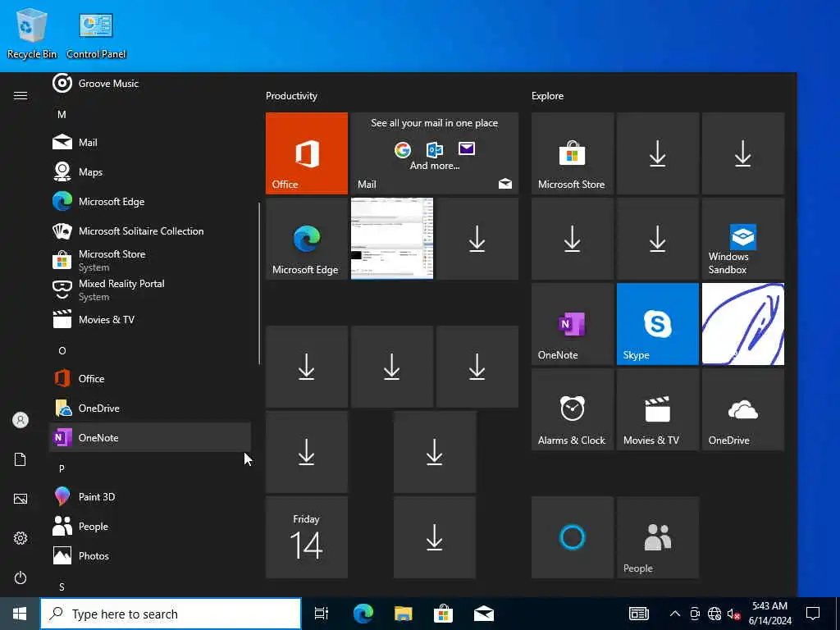Open the Alarms & Clock tile
840x630 pixels.
pyautogui.click(x=572, y=409)
